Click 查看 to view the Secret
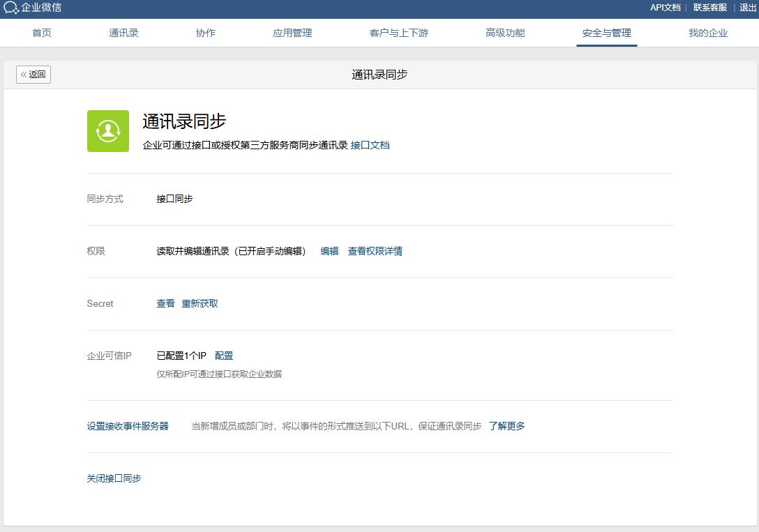759x532 pixels. pyautogui.click(x=165, y=303)
